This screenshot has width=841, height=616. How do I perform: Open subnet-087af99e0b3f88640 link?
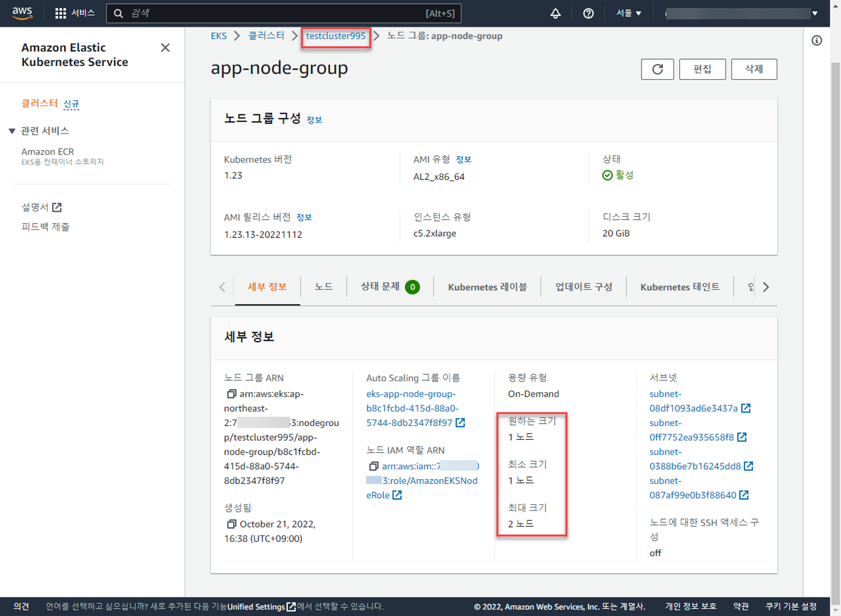[x=693, y=488]
